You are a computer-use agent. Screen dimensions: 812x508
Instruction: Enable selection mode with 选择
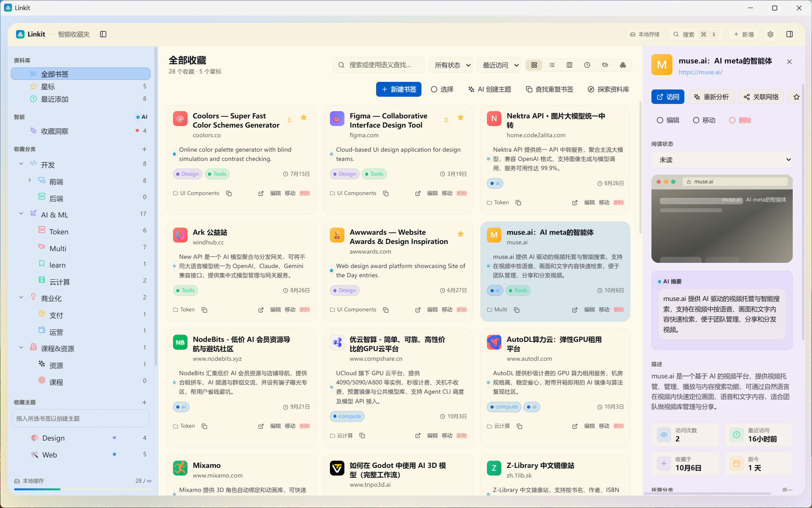click(442, 89)
